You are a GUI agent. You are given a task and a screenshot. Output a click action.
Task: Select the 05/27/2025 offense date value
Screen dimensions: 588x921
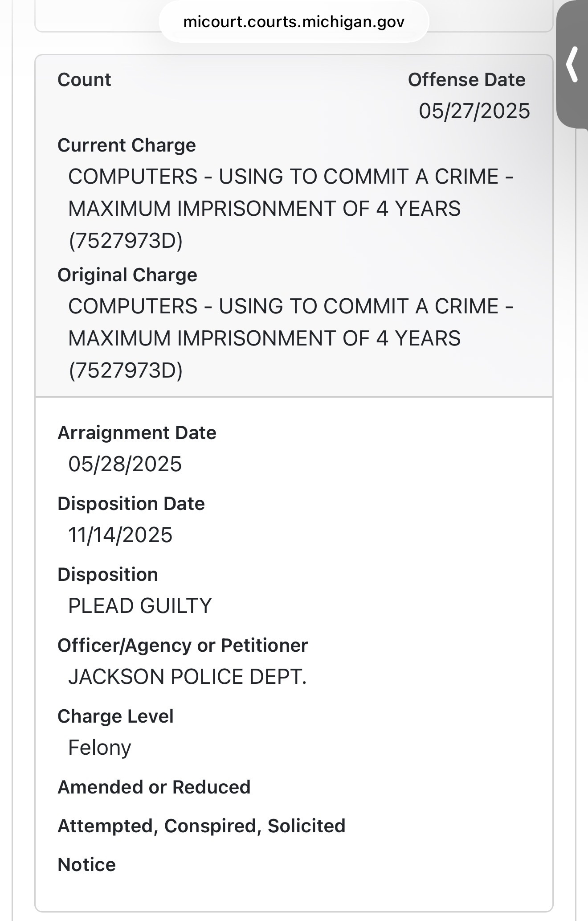click(474, 111)
